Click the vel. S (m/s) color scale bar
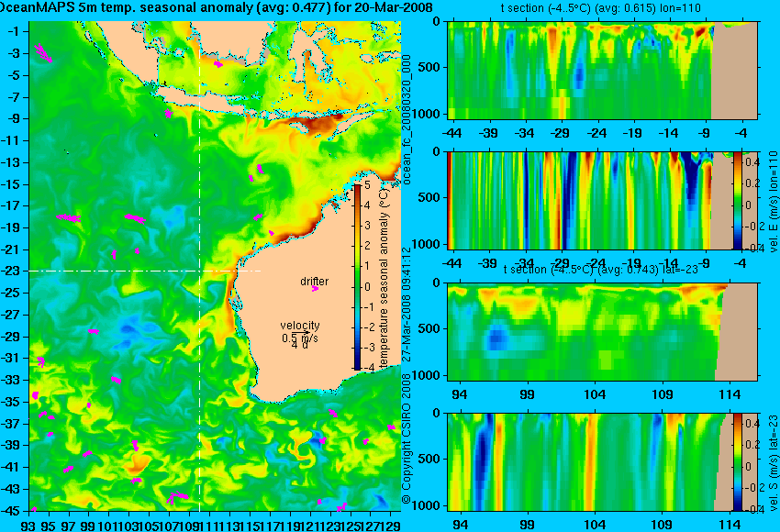 (738, 462)
